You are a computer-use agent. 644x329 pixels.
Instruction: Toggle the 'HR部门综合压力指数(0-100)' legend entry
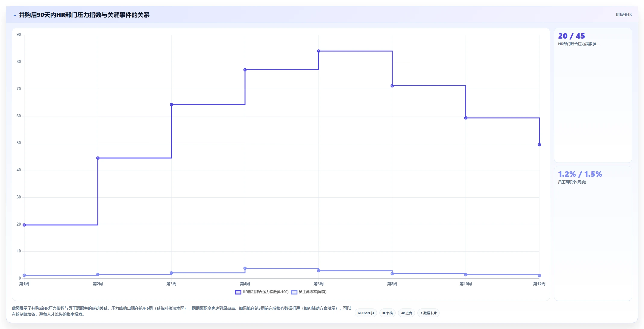click(x=262, y=292)
